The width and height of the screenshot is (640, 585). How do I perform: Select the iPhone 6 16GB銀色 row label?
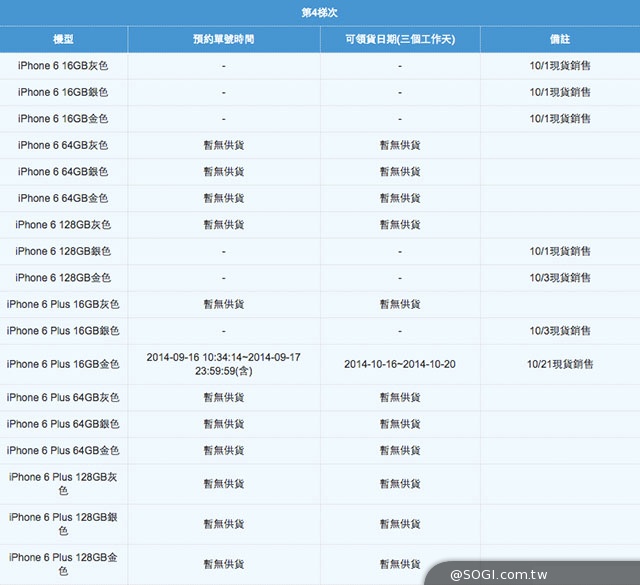[63, 92]
